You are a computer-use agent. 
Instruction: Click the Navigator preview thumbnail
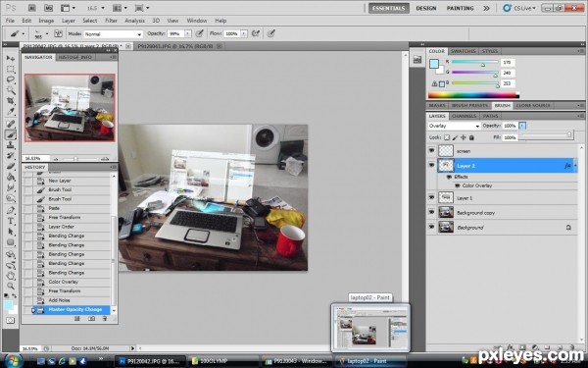[x=70, y=107]
